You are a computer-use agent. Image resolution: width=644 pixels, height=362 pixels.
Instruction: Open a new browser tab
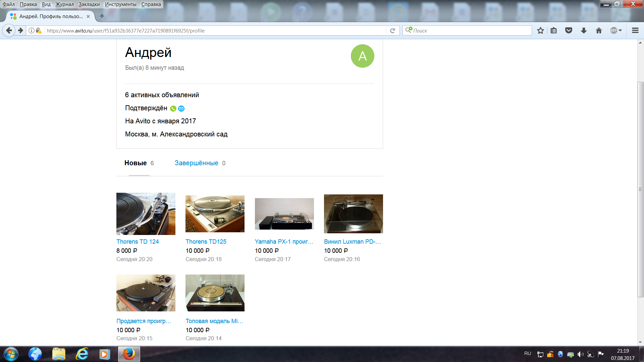tap(102, 16)
